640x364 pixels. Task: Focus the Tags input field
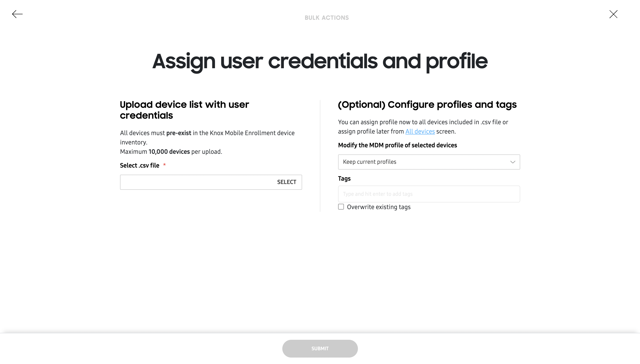[x=429, y=194]
